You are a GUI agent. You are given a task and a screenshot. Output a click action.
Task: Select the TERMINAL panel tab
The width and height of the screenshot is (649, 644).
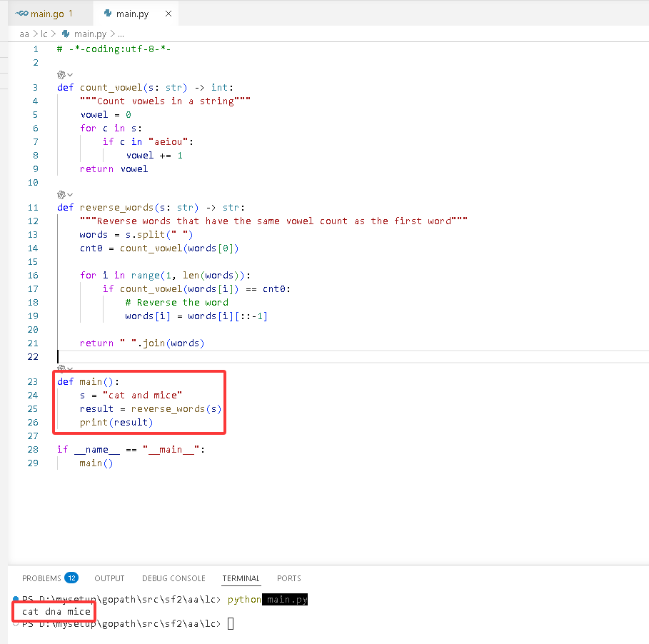[x=241, y=578]
